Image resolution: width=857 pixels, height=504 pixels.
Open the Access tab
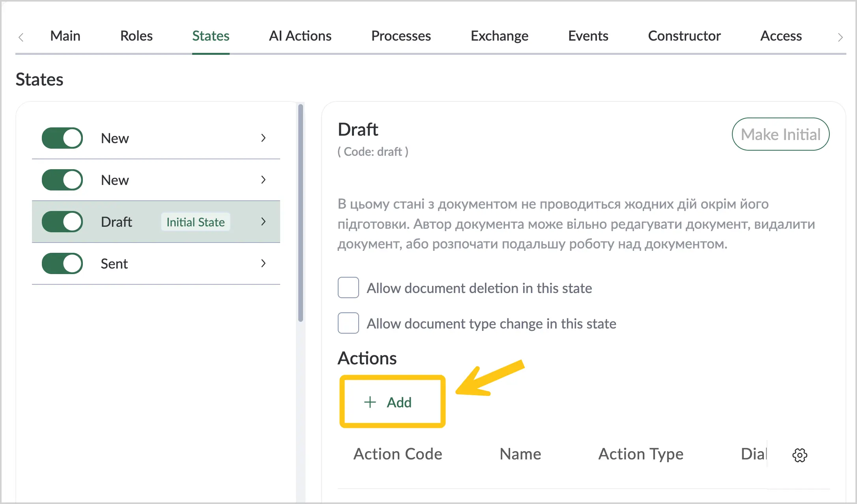(781, 36)
